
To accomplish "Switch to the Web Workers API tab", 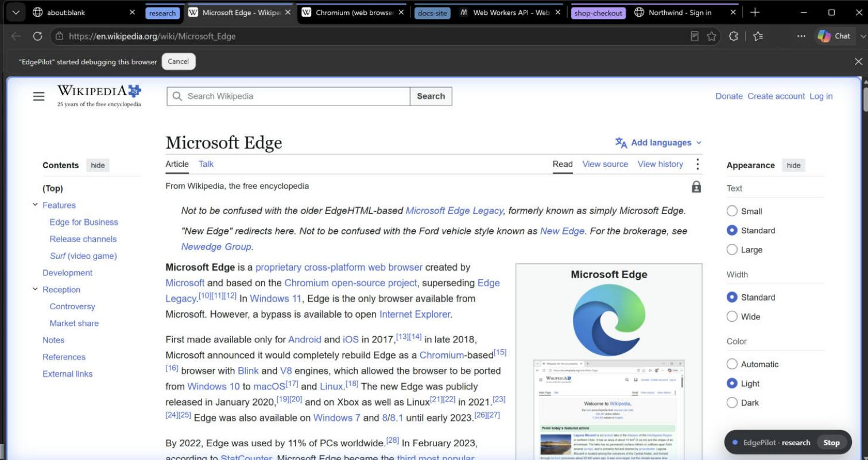I will click(510, 12).
